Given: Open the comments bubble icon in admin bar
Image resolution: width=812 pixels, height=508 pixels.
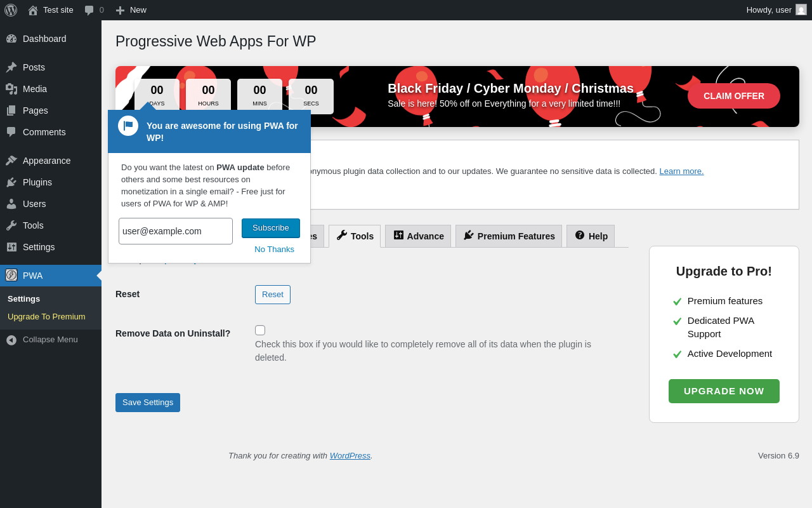Looking at the screenshot, I should click(x=89, y=10).
